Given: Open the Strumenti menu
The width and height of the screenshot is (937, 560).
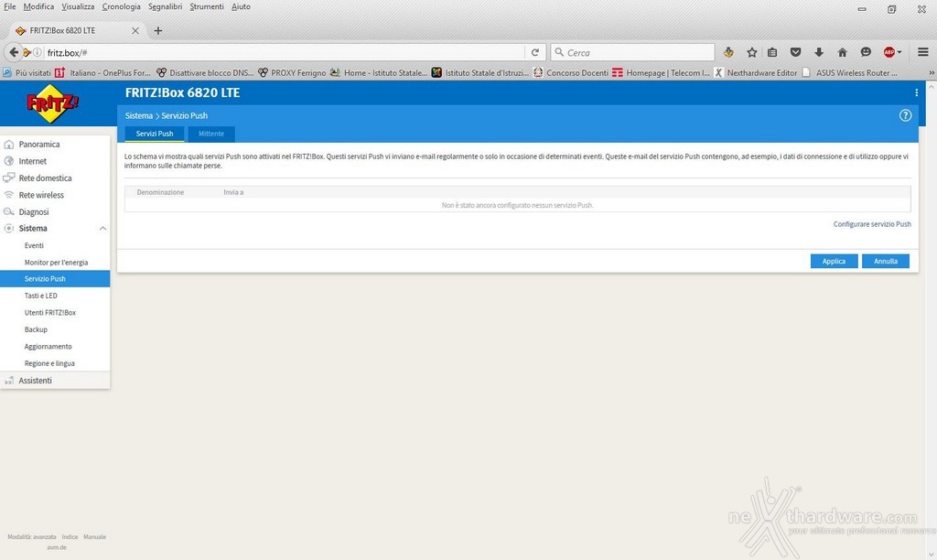Looking at the screenshot, I should point(207,6).
